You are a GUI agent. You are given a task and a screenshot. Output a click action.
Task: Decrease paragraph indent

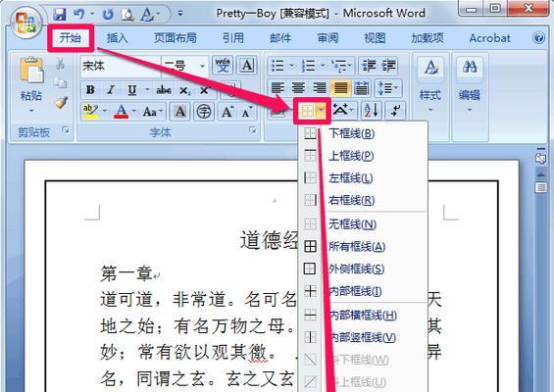click(370, 66)
